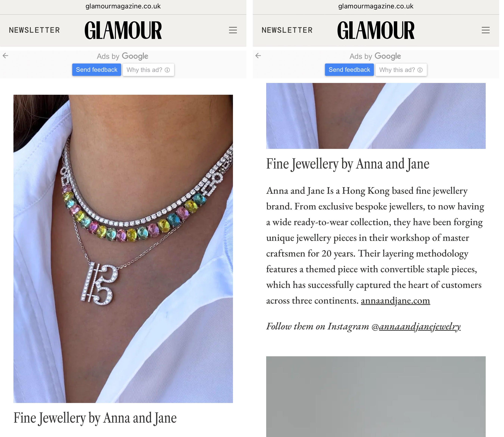Image resolution: width=504 pixels, height=437 pixels.
Task: Click the right glamourmagazine.co.uk address bar
Action: click(x=376, y=6)
